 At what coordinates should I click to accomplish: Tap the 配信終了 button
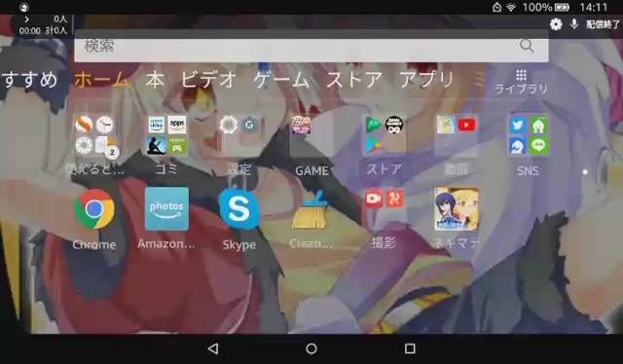[x=604, y=24]
